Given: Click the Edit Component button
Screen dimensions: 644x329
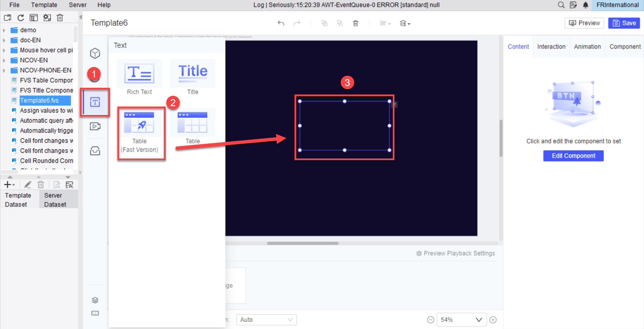Looking at the screenshot, I should tap(573, 156).
